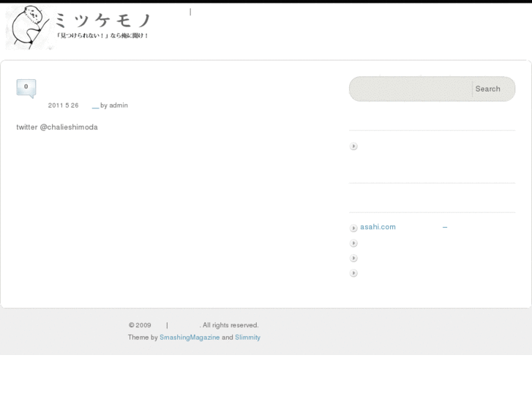
Task: Click the blue dash link after asahi.com
Action: [445, 227]
